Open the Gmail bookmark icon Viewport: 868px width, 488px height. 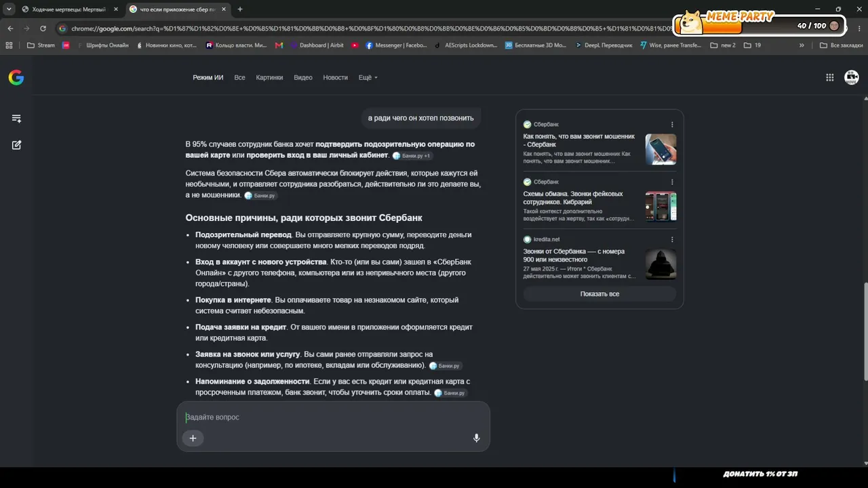[x=279, y=45]
